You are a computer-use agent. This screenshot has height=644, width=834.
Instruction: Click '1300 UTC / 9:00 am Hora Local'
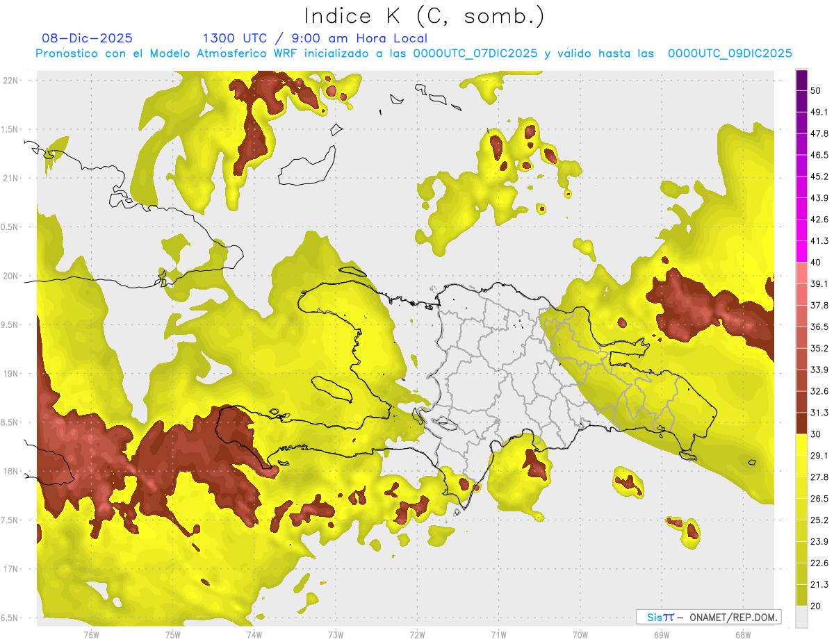(x=315, y=38)
